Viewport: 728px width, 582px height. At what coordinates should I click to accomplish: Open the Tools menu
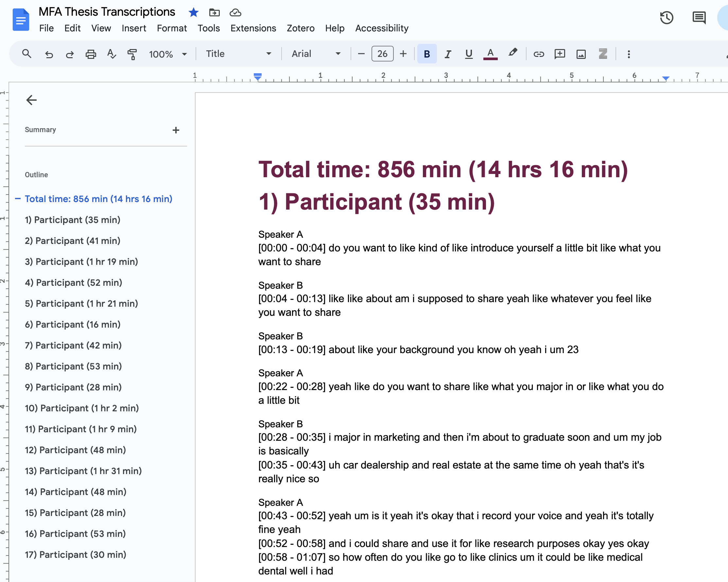209,28
